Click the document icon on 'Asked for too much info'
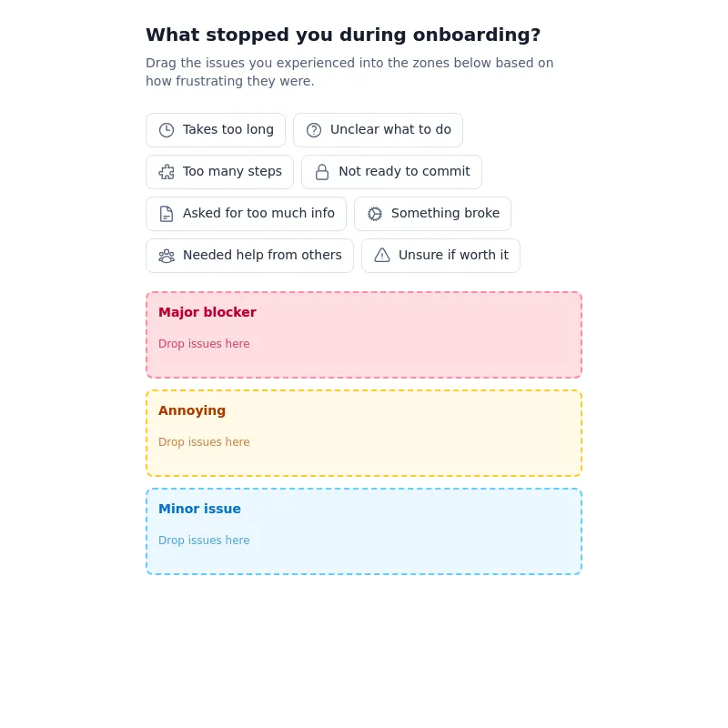The width and height of the screenshot is (728, 728). (167, 213)
